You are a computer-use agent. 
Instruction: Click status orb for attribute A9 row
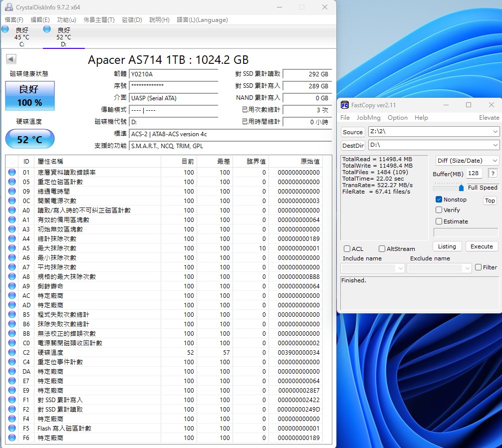click(12, 286)
